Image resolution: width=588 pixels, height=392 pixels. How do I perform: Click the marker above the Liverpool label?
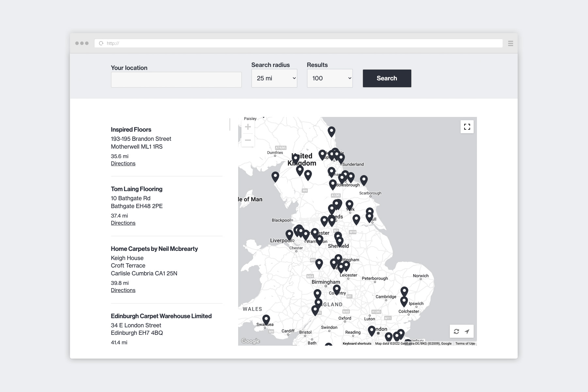289,235
